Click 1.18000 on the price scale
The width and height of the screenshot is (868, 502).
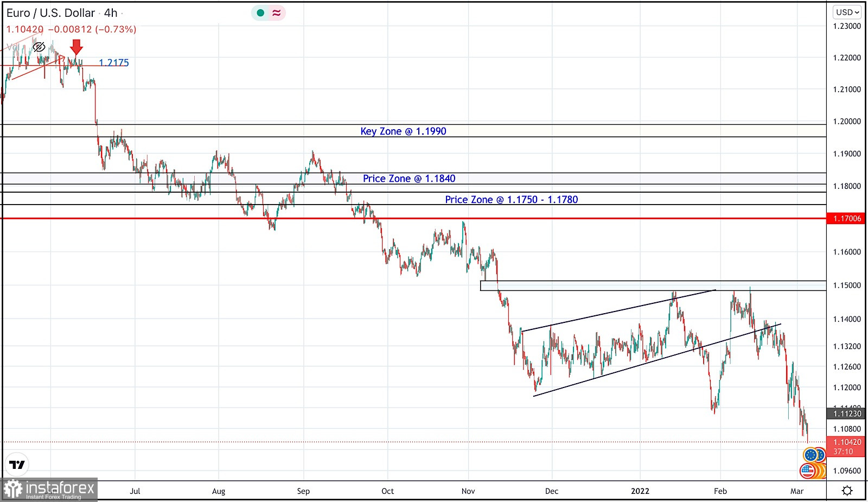[x=847, y=186]
